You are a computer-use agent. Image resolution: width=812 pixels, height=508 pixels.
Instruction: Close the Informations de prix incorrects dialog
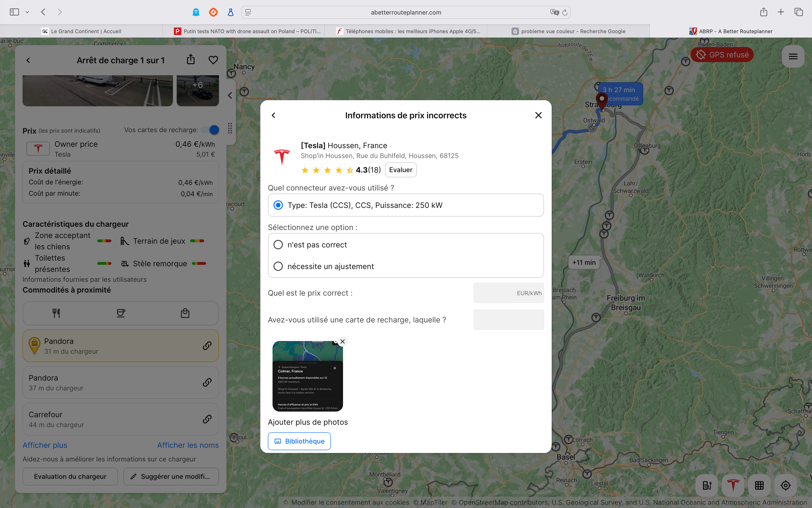tap(539, 115)
